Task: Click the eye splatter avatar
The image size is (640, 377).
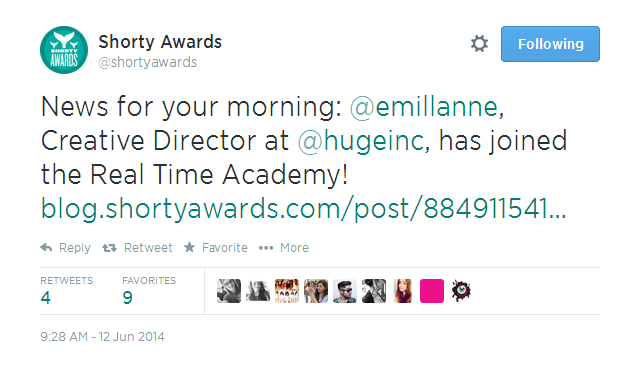Action: click(461, 291)
